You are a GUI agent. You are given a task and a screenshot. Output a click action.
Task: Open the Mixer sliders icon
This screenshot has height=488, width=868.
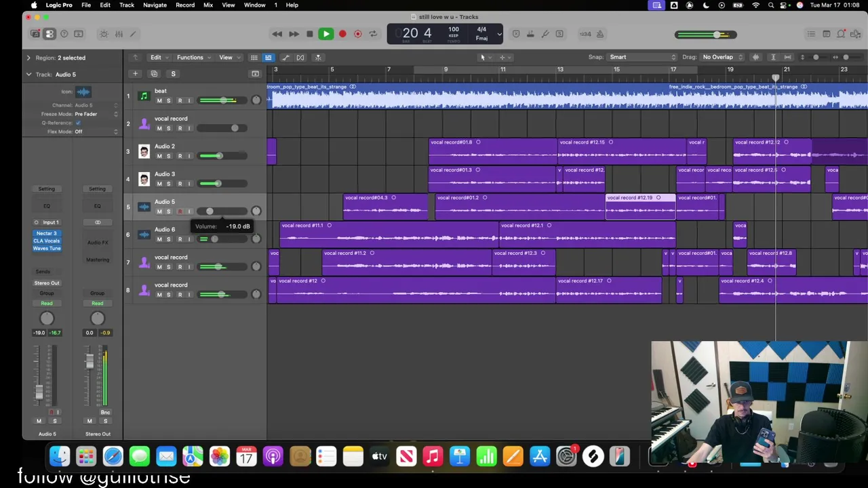tap(119, 34)
